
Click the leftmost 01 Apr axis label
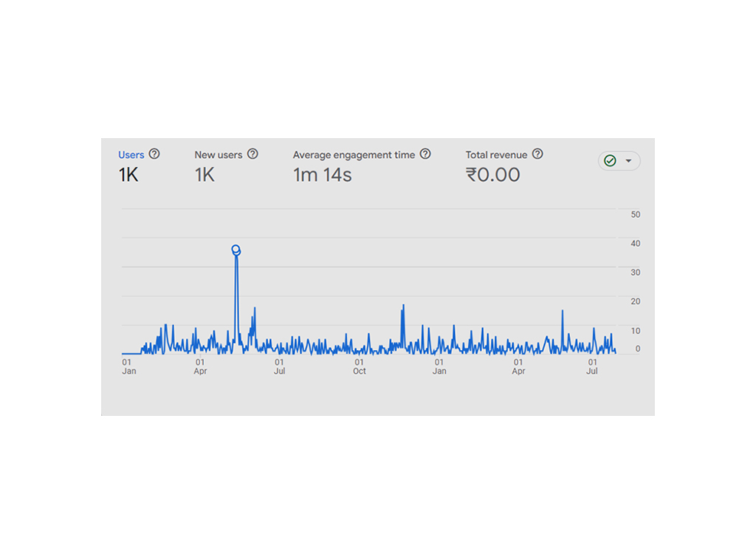(x=200, y=366)
